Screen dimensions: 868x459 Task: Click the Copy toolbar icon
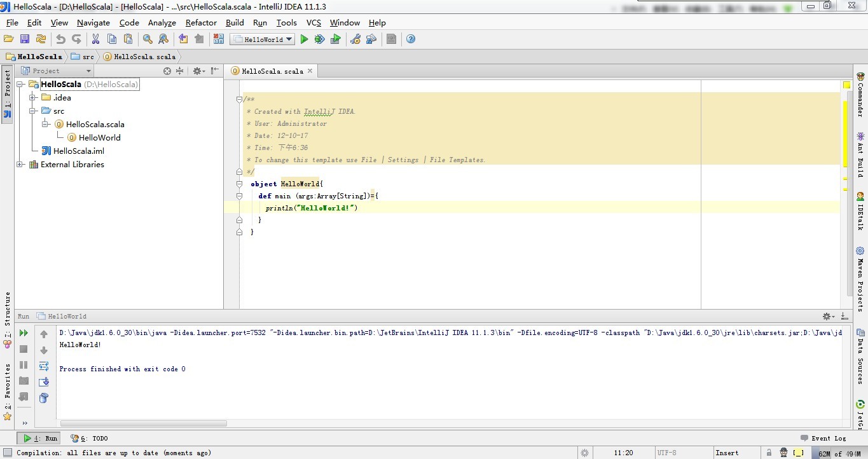tap(111, 39)
